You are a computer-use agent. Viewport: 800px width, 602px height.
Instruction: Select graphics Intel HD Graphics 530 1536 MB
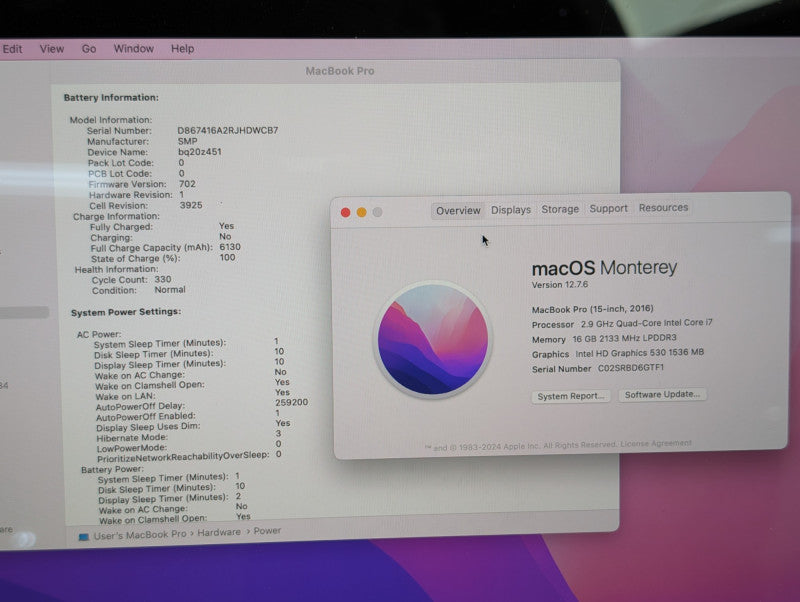639,353
